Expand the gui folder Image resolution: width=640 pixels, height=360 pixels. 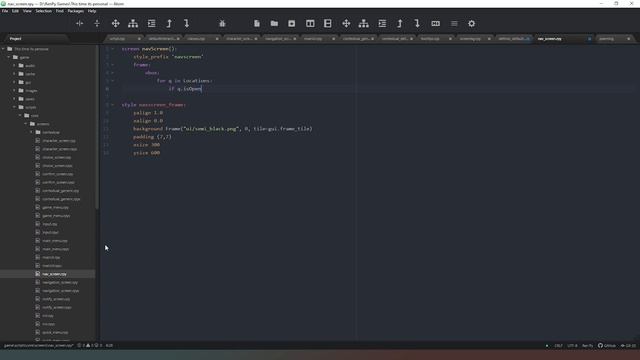point(15,82)
